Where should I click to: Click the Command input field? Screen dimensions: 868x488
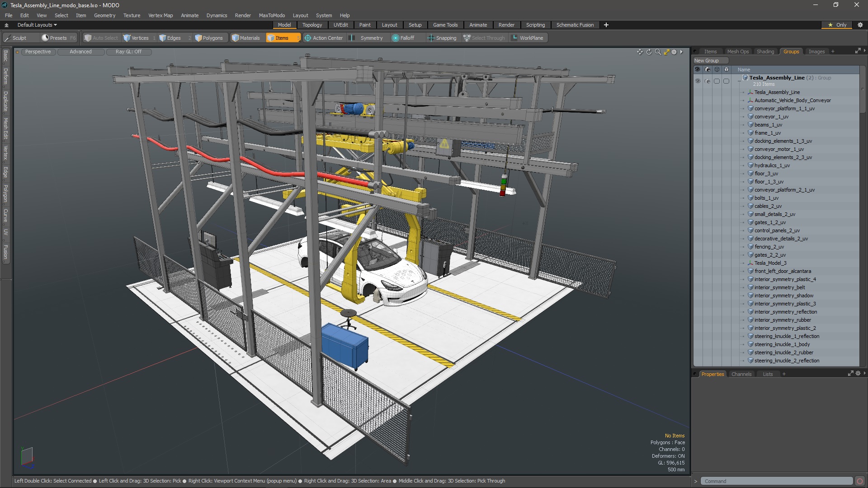tap(777, 481)
